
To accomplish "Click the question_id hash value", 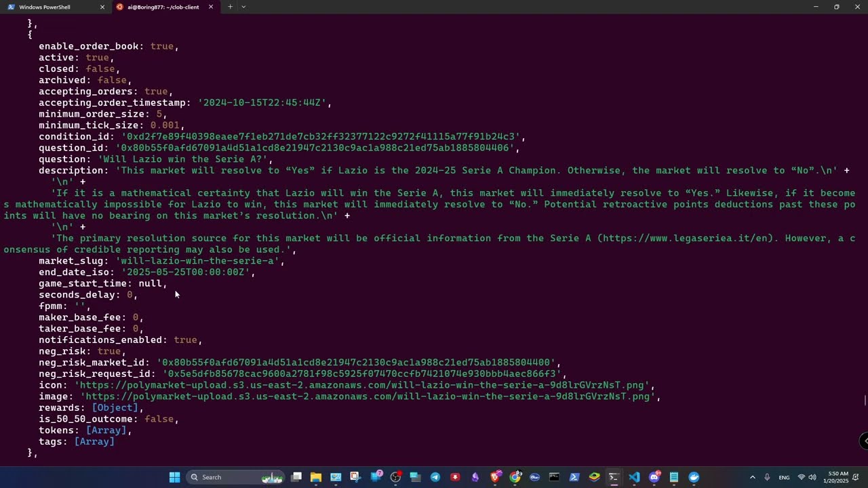I will coord(315,148).
